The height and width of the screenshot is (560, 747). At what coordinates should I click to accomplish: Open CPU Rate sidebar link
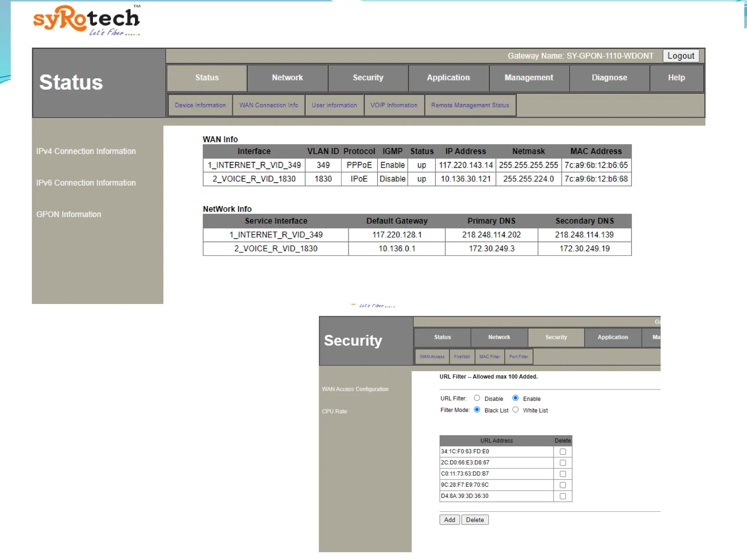pos(334,411)
